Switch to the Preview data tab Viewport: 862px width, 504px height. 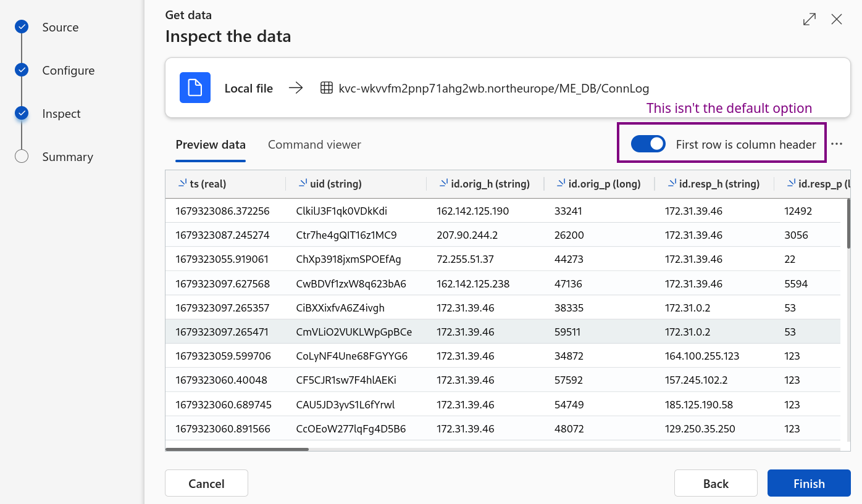(211, 145)
